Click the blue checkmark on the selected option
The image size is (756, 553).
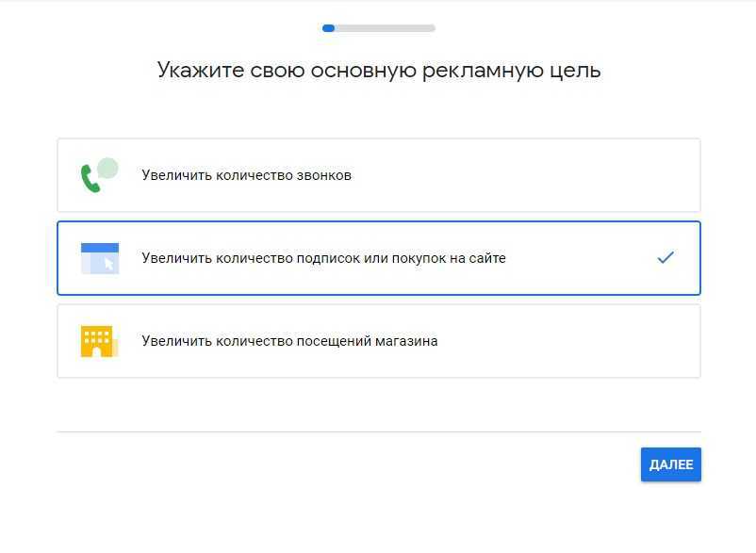[666, 257]
